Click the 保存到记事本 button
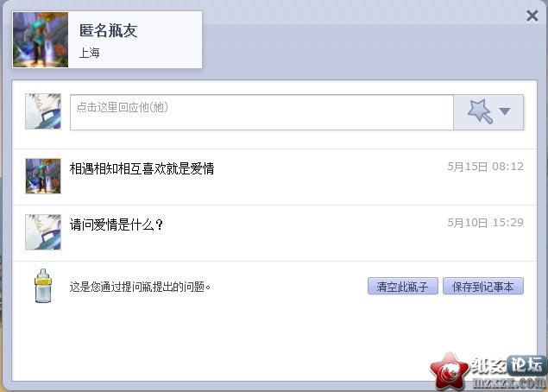 [x=483, y=287]
